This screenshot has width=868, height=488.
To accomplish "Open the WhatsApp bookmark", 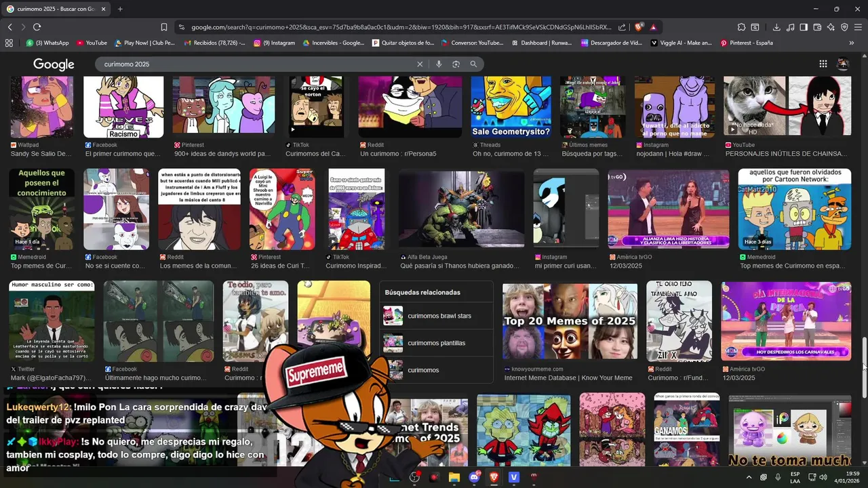I will point(48,43).
